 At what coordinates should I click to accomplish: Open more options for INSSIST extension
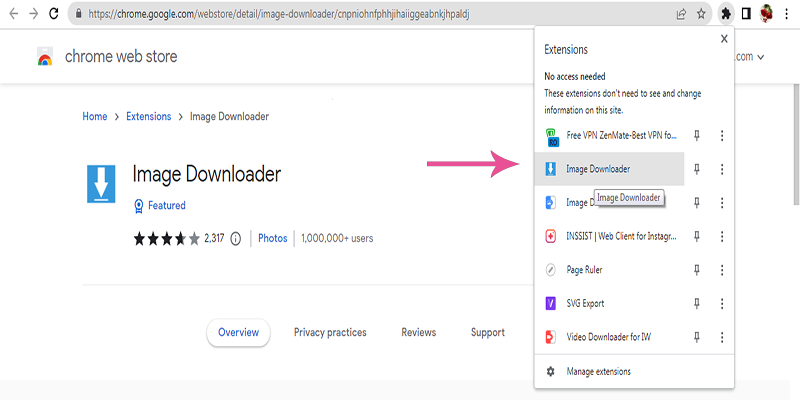click(722, 236)
